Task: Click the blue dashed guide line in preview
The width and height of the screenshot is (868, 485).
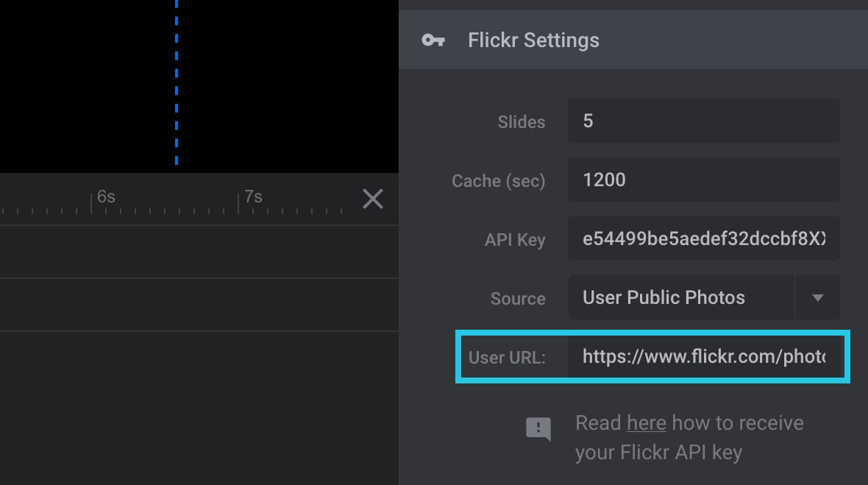Action: point(177,83)
